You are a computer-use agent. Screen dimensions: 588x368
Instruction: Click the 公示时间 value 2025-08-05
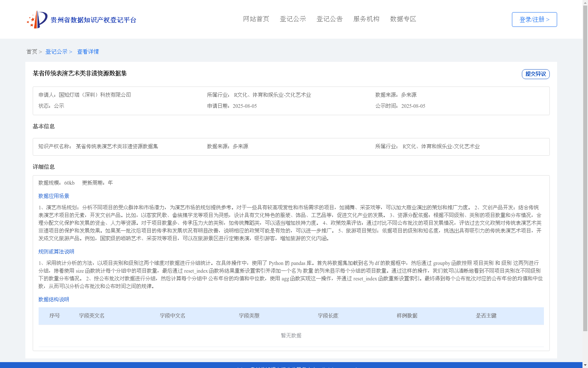(x=413, y=106)
